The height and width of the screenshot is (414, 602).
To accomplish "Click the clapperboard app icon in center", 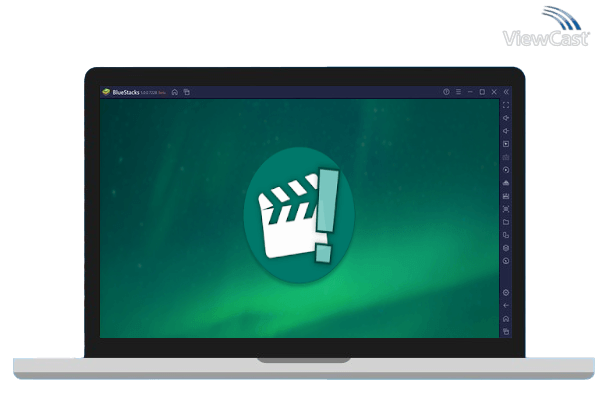I will coord(299,215).
